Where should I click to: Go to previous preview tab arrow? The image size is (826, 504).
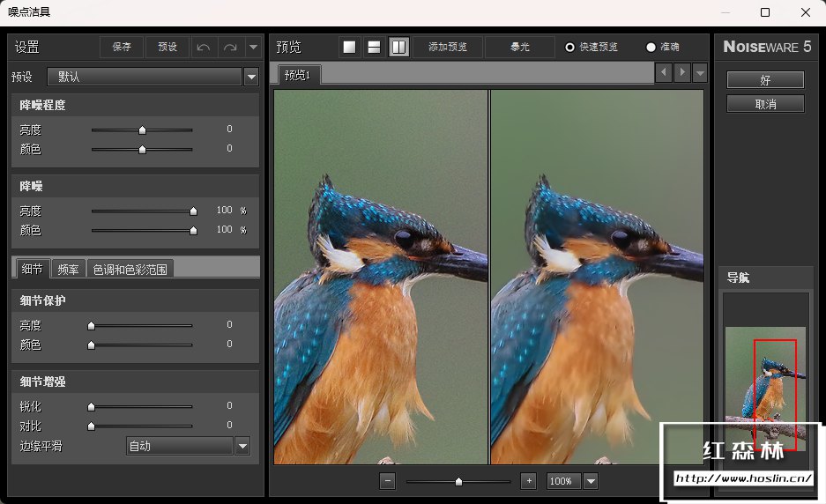coord(664,72)
